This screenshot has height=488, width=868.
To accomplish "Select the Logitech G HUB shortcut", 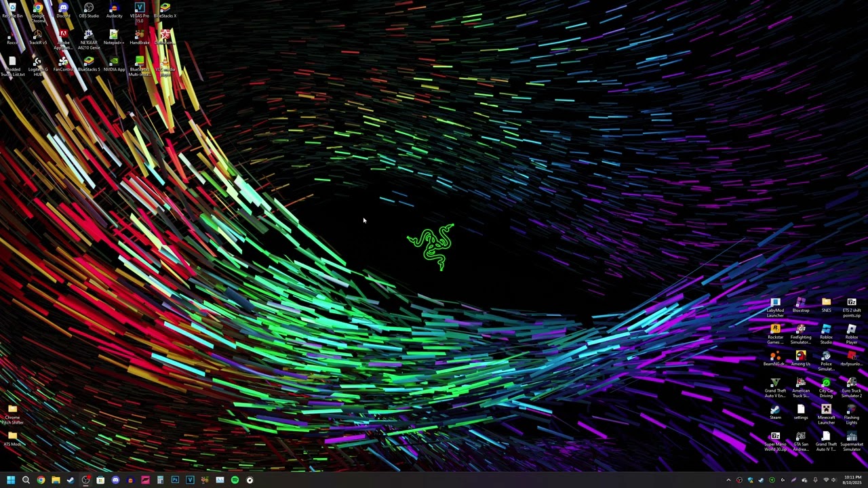I will tap(38, 66).
